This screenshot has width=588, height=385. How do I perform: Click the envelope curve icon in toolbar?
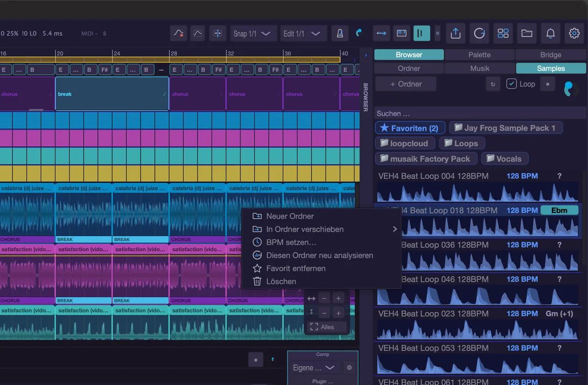point(197,33)
